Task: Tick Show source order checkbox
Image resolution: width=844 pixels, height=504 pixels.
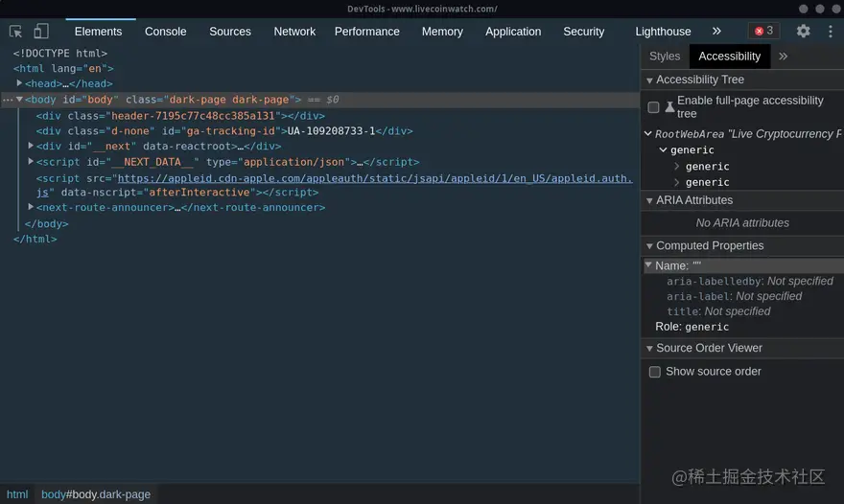Action: coord(654,372)
